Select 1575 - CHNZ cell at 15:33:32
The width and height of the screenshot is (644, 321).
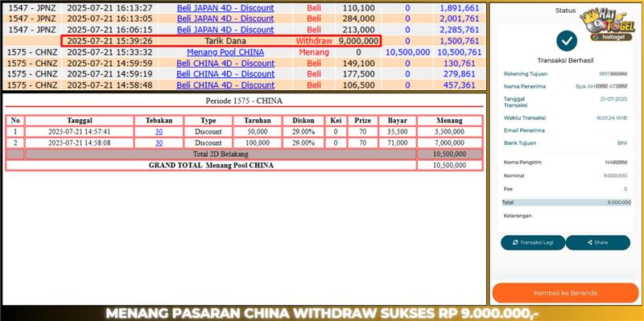(32, 52)
